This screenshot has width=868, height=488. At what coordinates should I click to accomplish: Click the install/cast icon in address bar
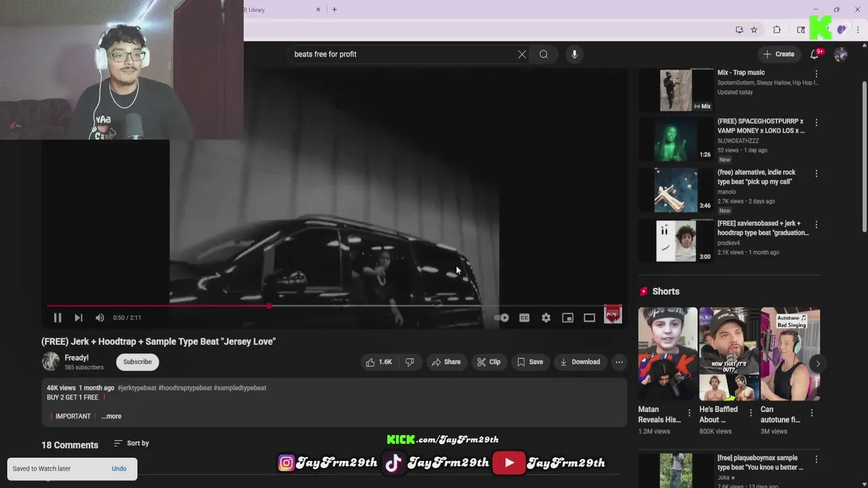739,30
